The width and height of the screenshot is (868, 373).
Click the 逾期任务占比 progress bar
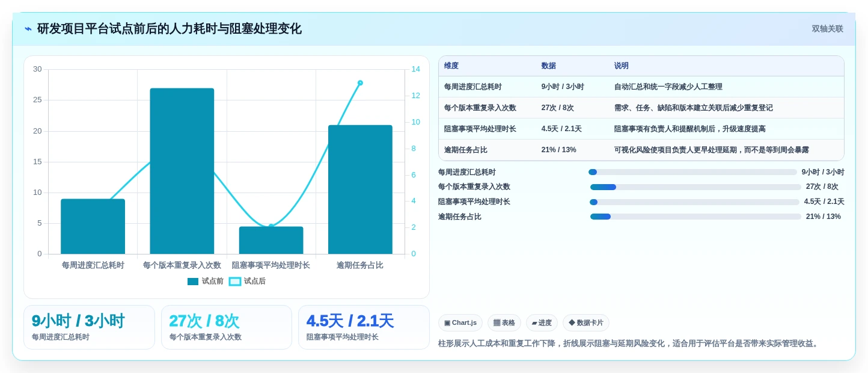[695, 217]
